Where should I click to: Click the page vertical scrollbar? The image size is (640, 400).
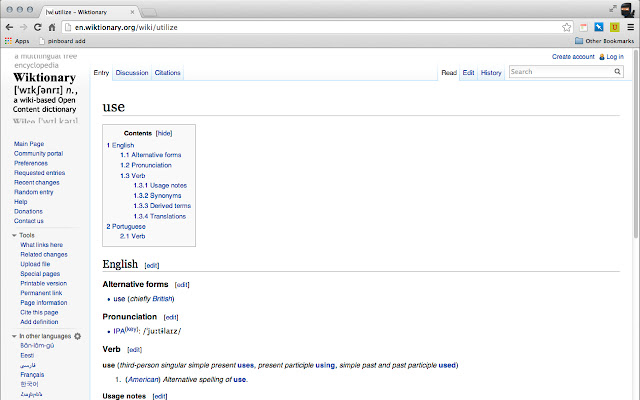click(x=636, y=144)
